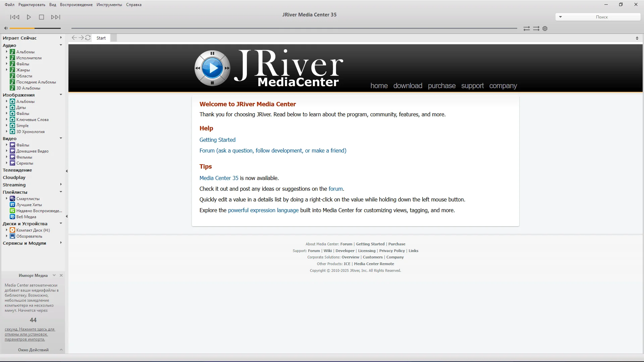Click the Недавно Воспроизведенные playlist icon
The width and height of the screenshot is (644, 362).
click(12, 211)
